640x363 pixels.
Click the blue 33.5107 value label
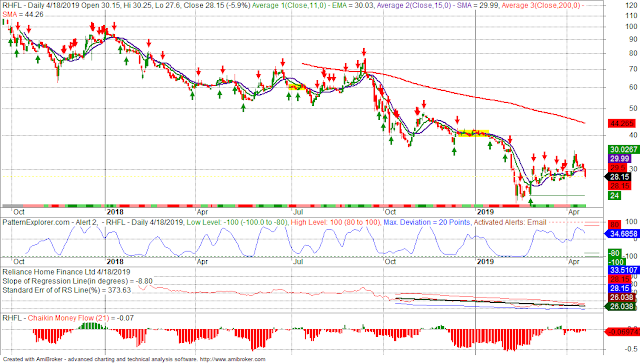pos(623,270)
